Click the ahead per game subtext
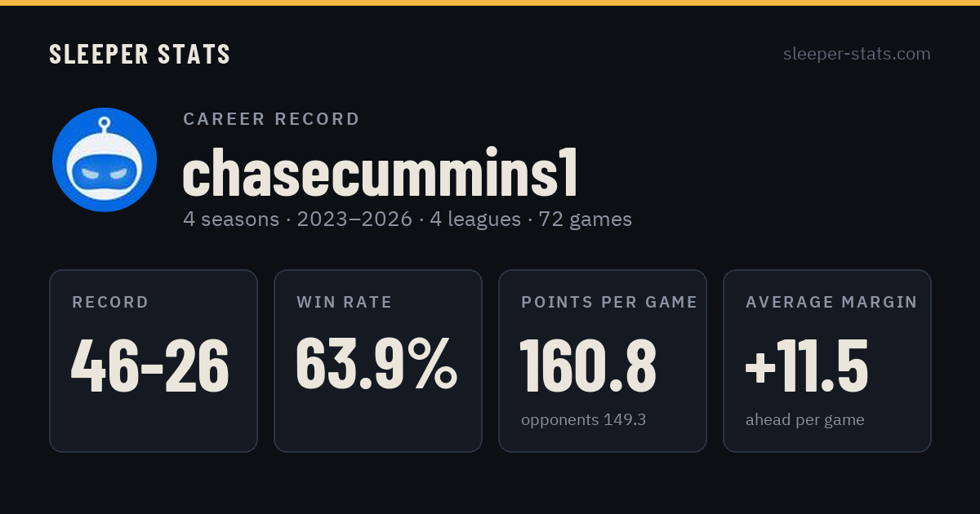Viewport: 980px width, 514px height. coord(805,420)
